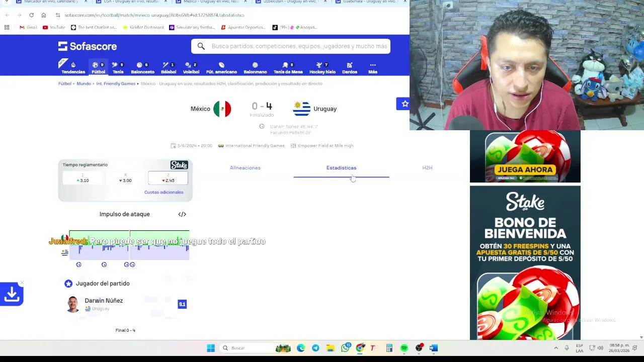Select the 3.00 draw odds
The width and height of the screenshot is (644, 362).
(125, 178)
